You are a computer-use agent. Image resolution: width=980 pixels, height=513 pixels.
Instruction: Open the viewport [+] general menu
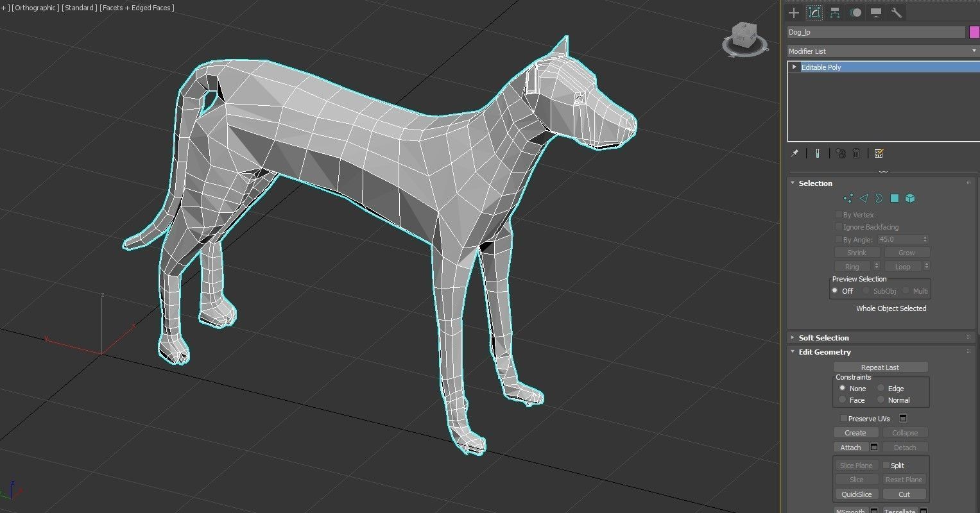coord(4,8)
